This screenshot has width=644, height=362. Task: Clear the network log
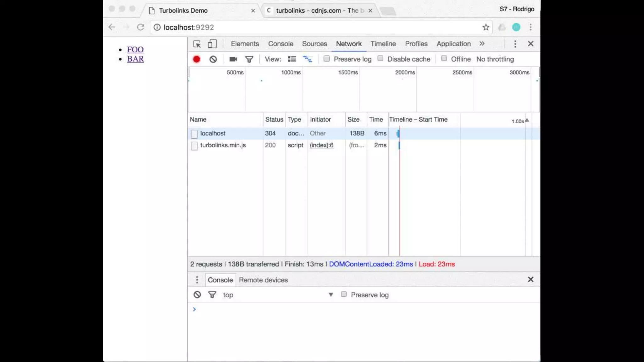click(213, 59)
